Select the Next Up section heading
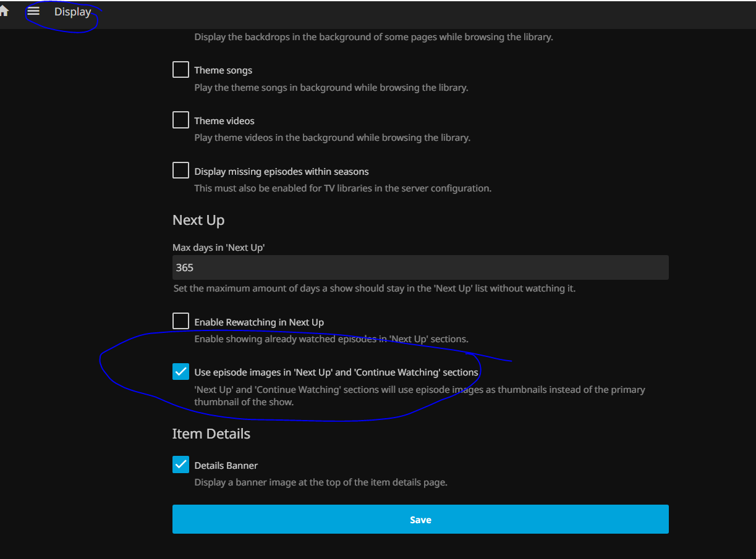The image size is (756, 559). 198,221
